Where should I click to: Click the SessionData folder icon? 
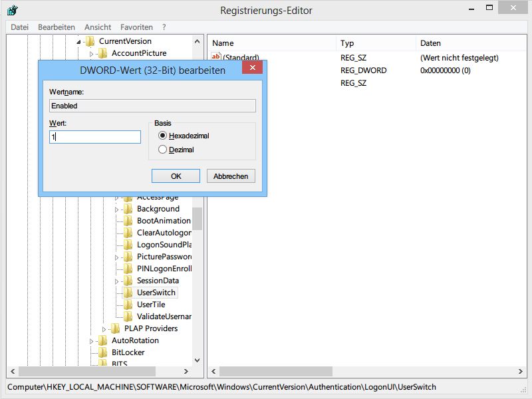tap(128, 281)
